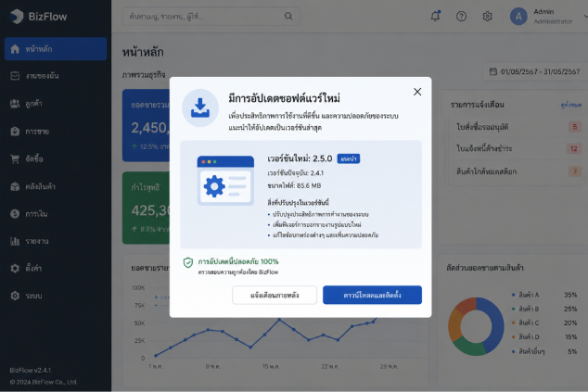588x392 pixels.
Task: Click the BizFlow v2.4.1 version text
Action: [x=31, y=371]
